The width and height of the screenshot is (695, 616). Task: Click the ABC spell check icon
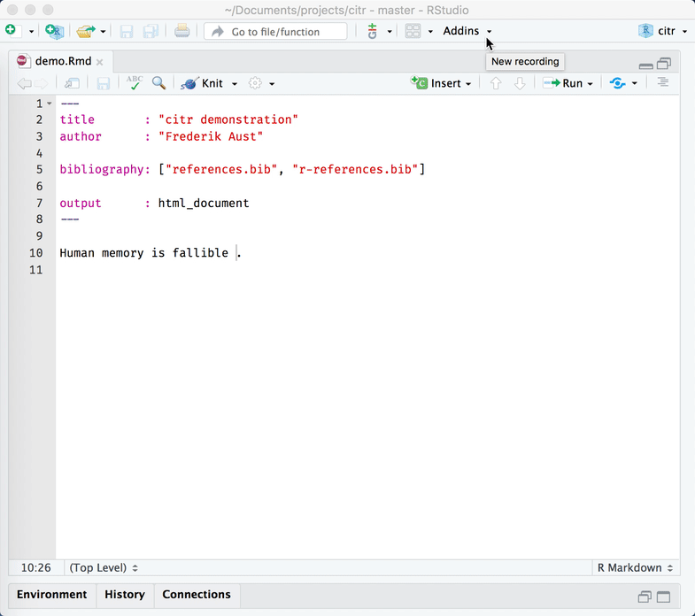pos(135,83)
